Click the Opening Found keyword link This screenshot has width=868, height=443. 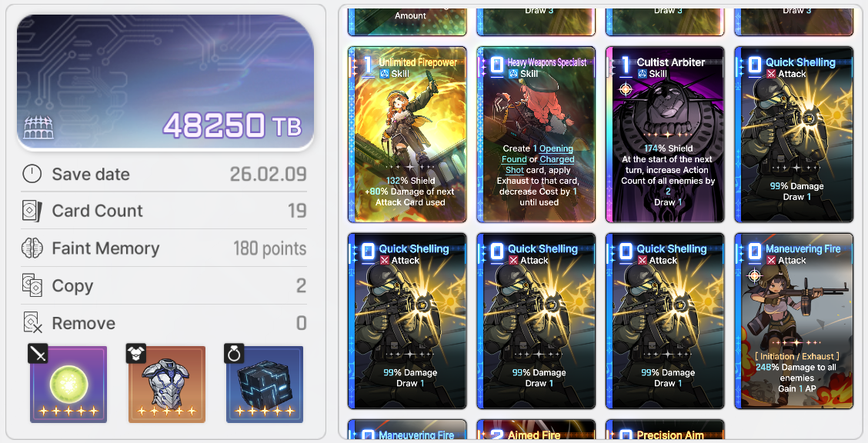tap(537, 154)
